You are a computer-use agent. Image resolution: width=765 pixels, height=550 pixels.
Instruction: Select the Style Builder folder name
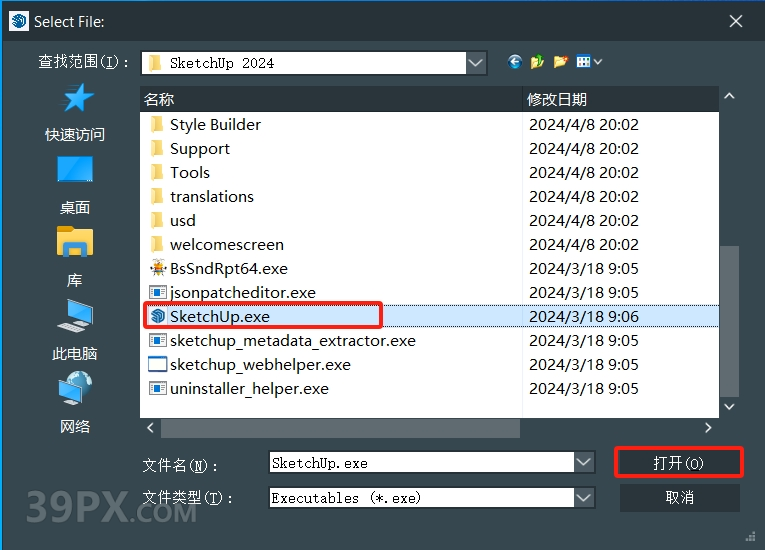pos(215,124)
